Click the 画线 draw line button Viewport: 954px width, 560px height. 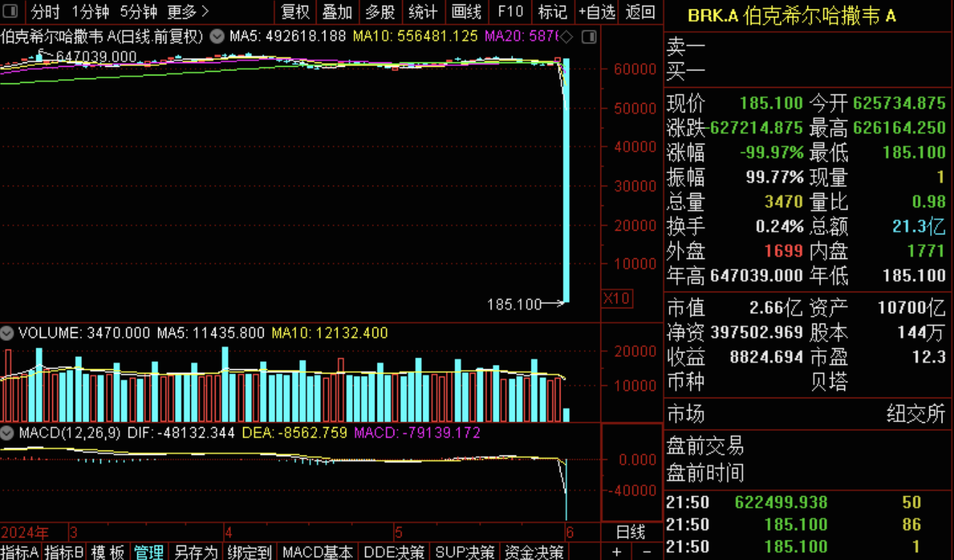(466, 12)
